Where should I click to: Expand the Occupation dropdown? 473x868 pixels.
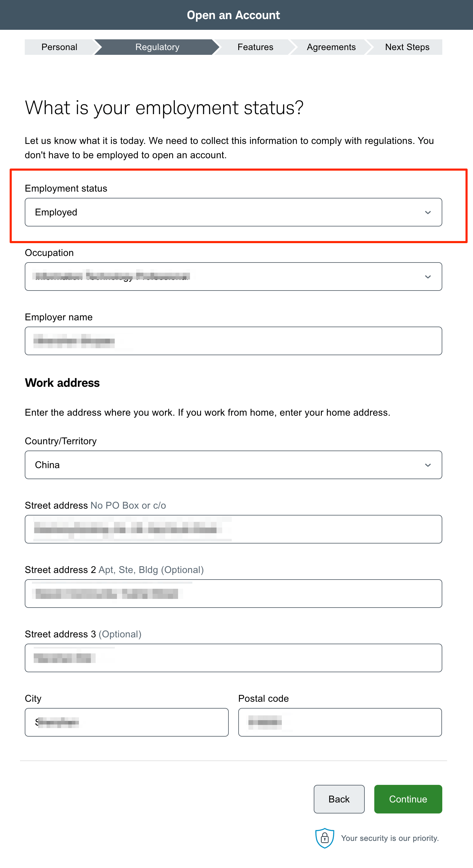pyautogui.click(x=233, y=277)
